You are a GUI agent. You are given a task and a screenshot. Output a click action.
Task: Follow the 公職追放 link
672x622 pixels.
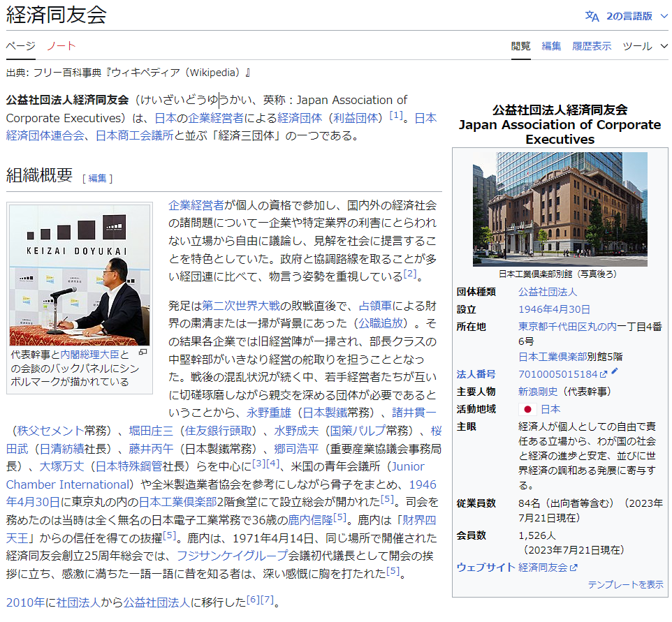381,323
